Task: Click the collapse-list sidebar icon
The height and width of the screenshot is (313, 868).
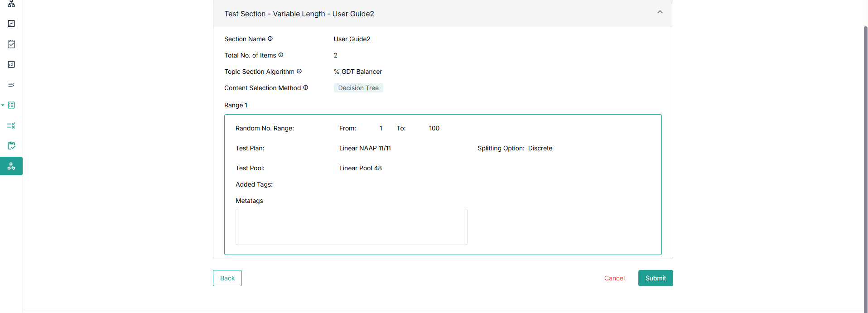Action: pyautogui.click(x=11, y=85)
